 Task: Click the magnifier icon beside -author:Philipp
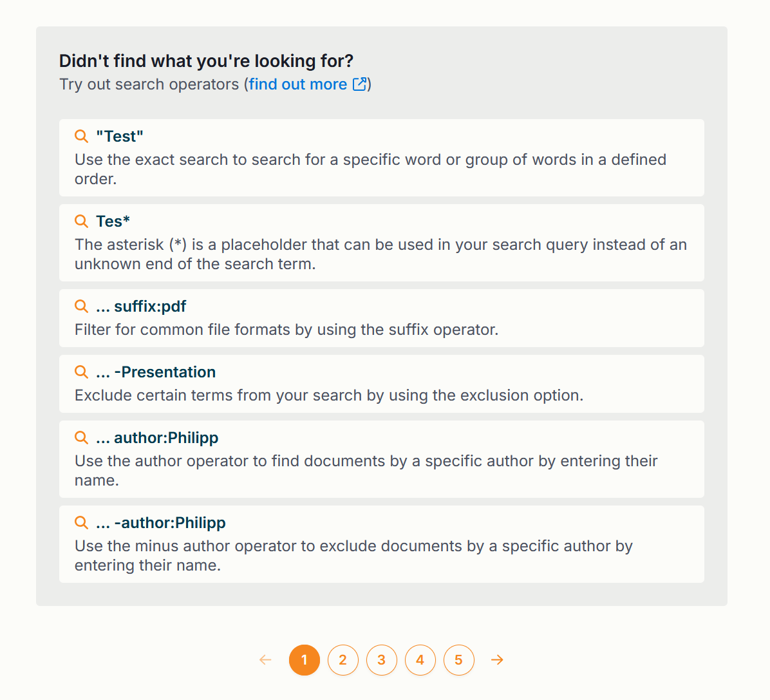pyautogui.click(x=82, y=522)
